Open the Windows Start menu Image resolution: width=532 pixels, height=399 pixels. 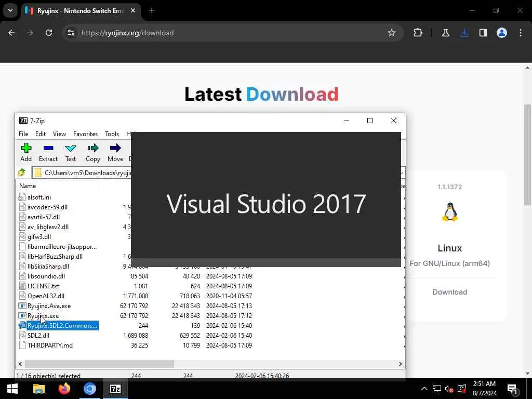12,389
